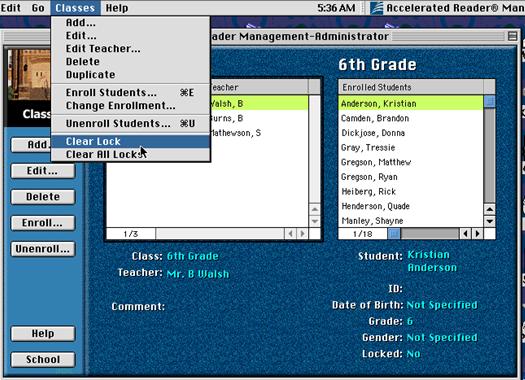The image size is (525, 380).
Task: Click the Unenroll… sidebar button
Action: click(x=43, y=249)
